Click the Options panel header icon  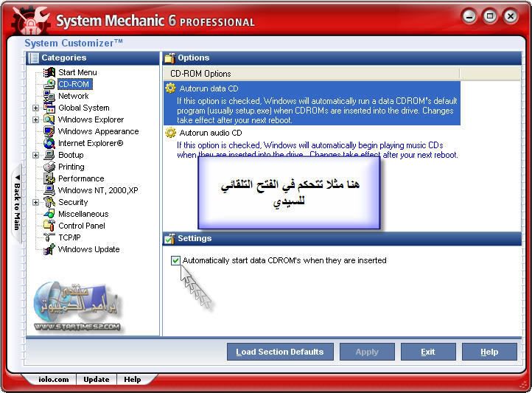point(169,58)
